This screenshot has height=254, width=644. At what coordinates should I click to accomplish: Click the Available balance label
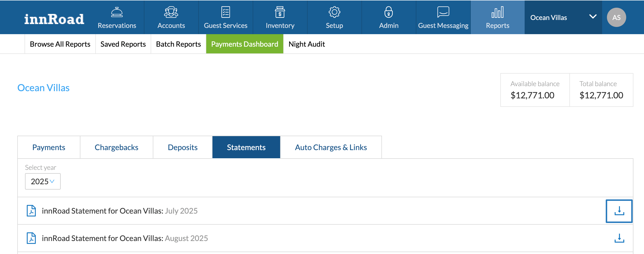click(x=535, y=84)
